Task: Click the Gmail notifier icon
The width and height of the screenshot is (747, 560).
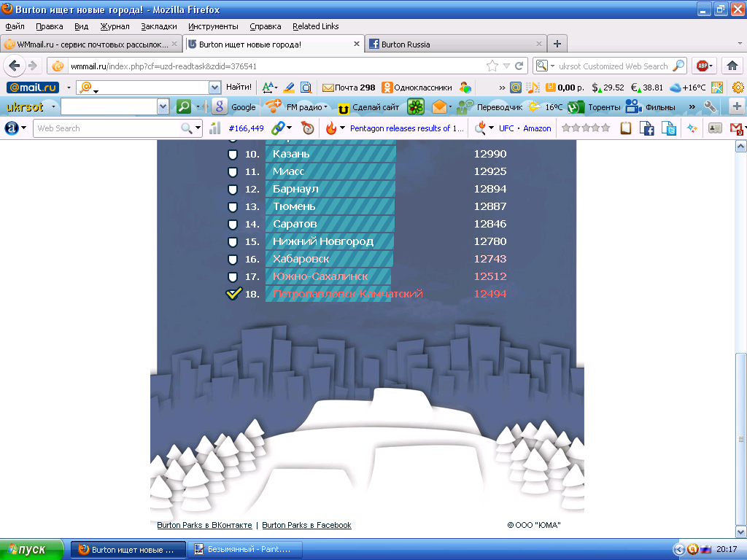Action: (x=737, y=128)
